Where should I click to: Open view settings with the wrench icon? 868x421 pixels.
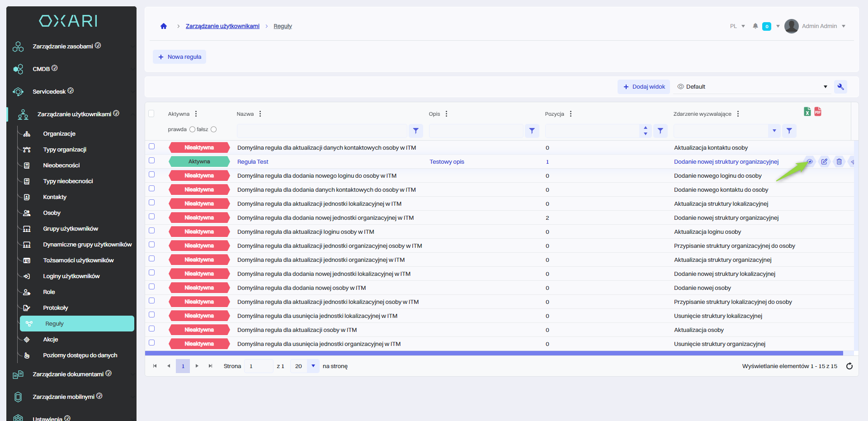click(840, 87)
